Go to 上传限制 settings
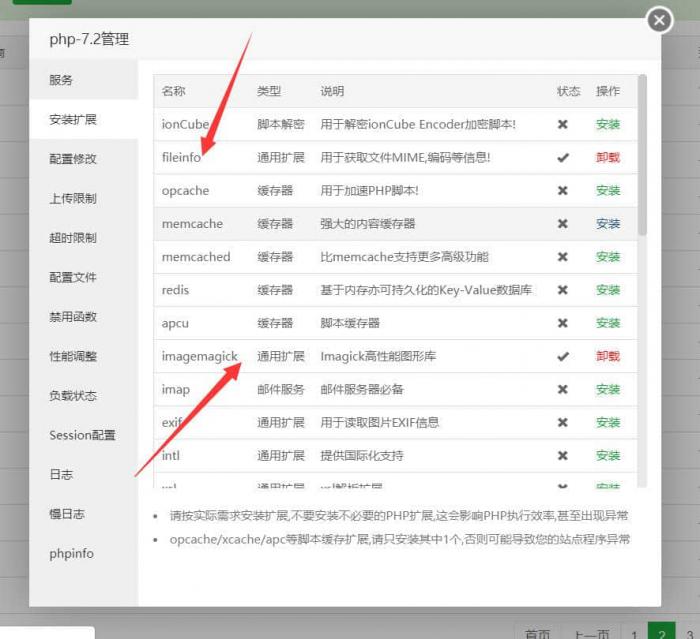The image size is (700, 639). point(73,198)
